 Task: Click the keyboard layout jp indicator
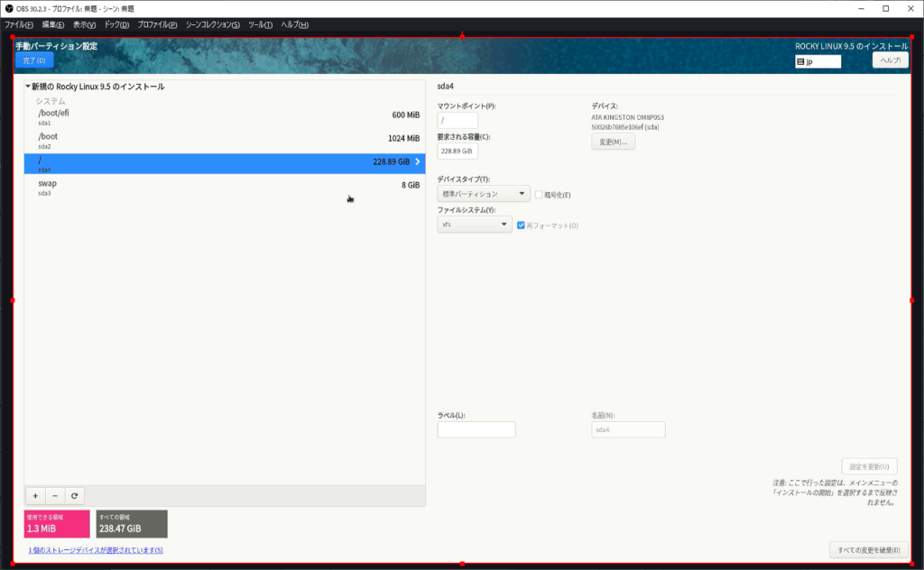(818, 61)
